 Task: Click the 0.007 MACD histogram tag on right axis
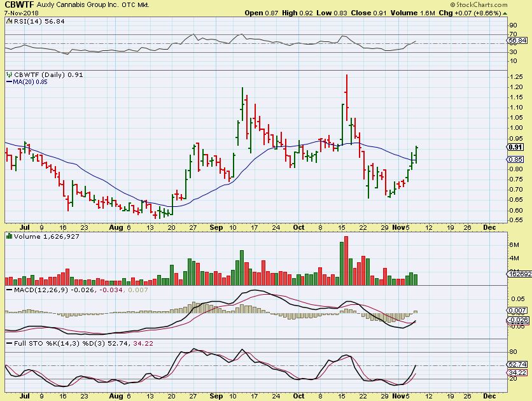click(x=518, y=311)
